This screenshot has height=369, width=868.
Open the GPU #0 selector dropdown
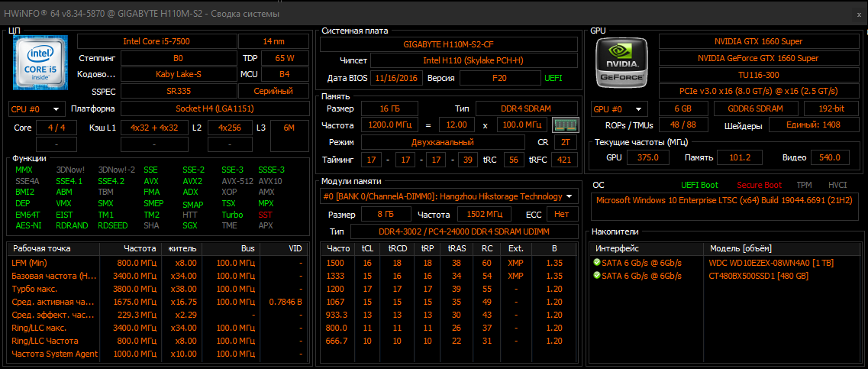pyautogui.click(x=619, y=108)
